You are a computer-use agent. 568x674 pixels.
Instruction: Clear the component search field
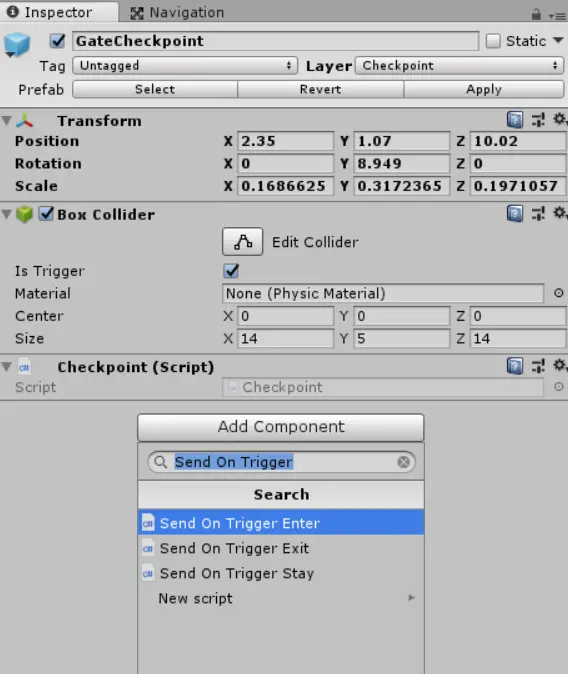(x=403, y=462)
